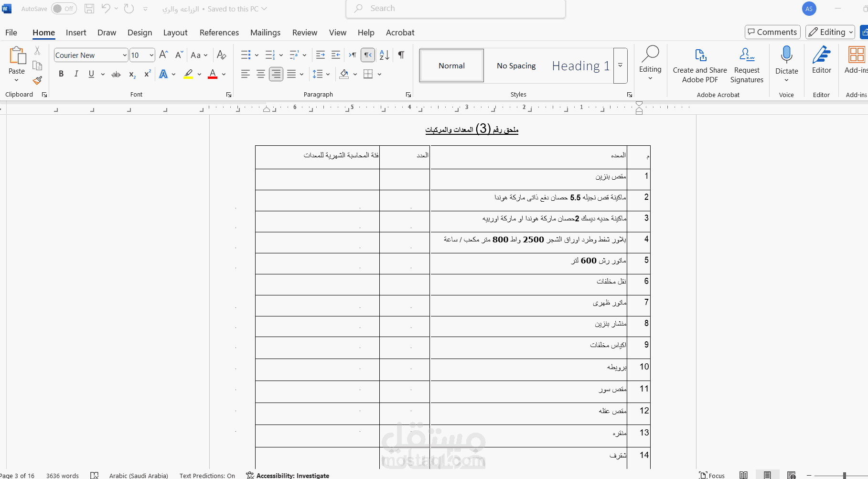Click the Editing find button in ribbon
The image size is (868, 479).
click(x=650, y=62)
